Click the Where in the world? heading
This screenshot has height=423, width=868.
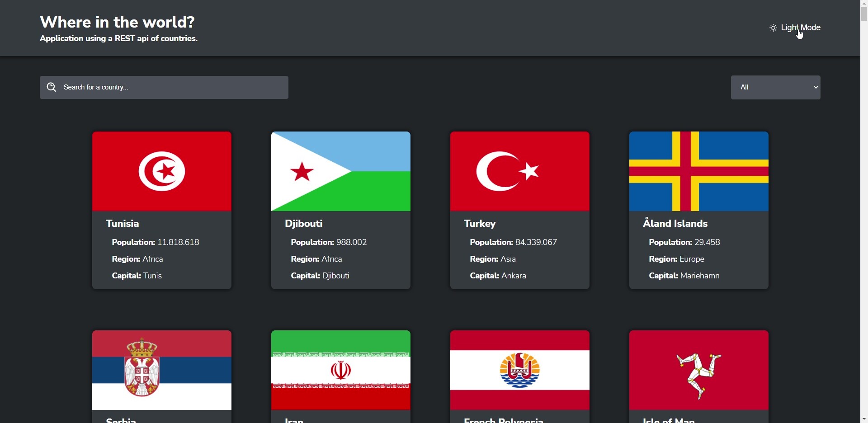(118, 22)
